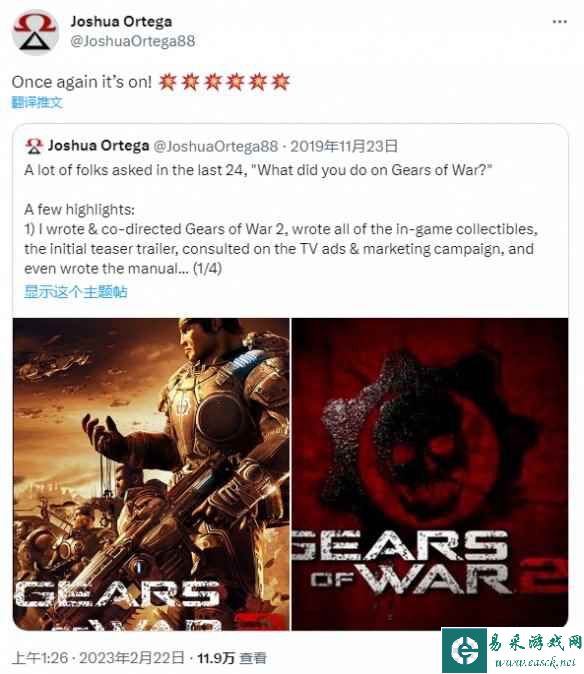Open the @JoshuaOrtega88 handle under name
The width and height of the screenshot is (584, 674).
point(132,41)
